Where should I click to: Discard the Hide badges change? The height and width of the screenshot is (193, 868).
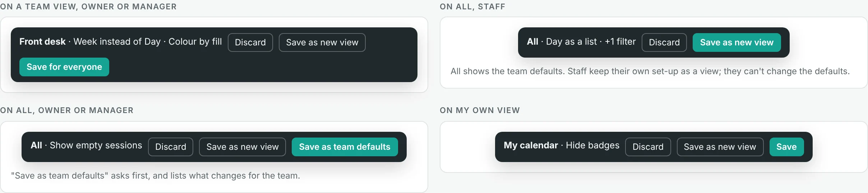click(648, 147)
